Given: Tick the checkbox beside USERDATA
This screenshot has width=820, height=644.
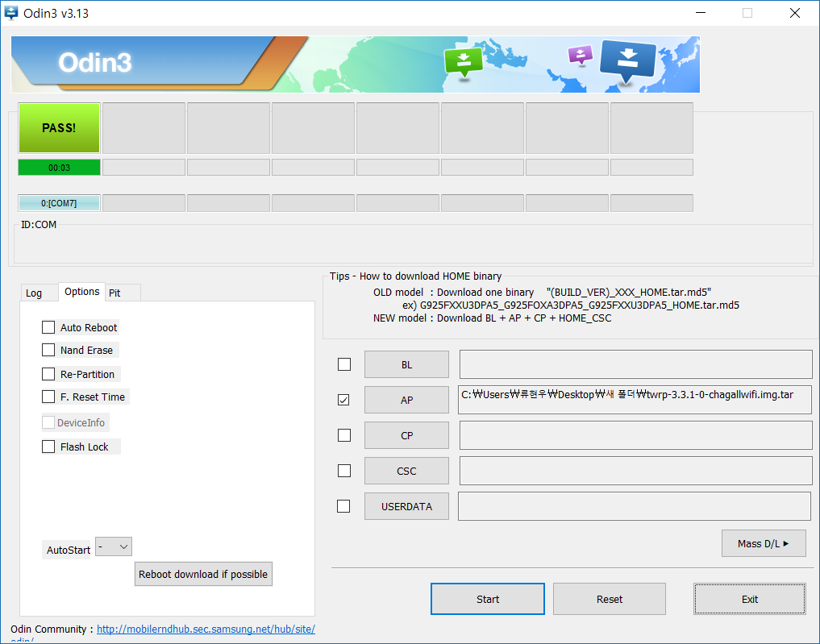Looking at the screenshot, I should click(343, 506).
